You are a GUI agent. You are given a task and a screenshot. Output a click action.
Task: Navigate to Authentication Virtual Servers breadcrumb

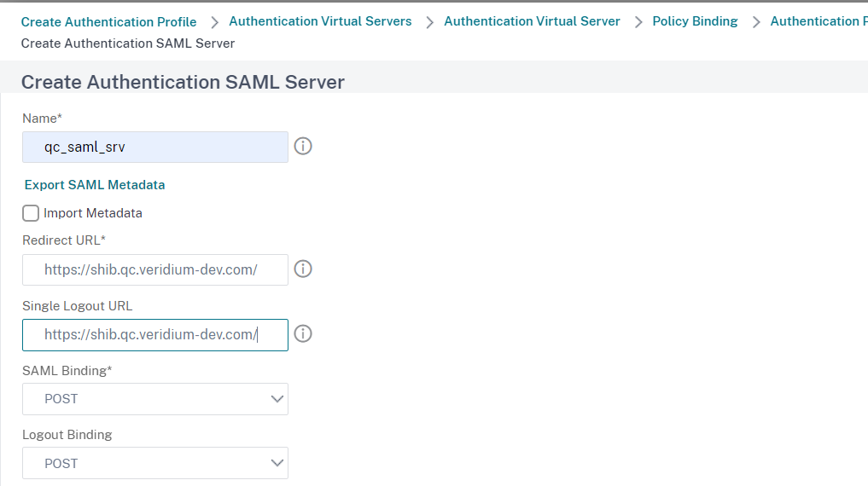[x=320, y=21]
